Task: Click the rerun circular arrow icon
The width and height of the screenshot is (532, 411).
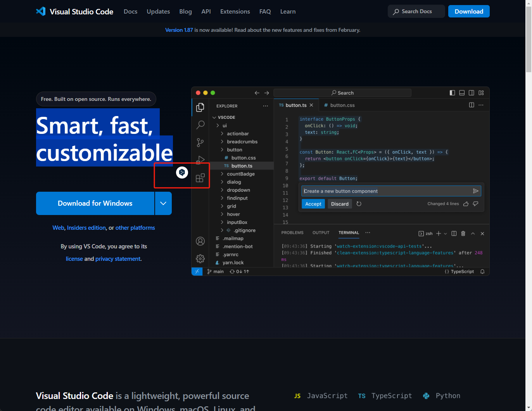Action: click(359, 204)
